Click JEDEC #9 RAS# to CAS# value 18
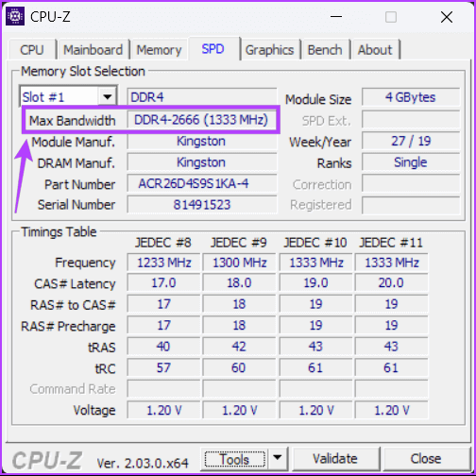 (x=240, y=304)
